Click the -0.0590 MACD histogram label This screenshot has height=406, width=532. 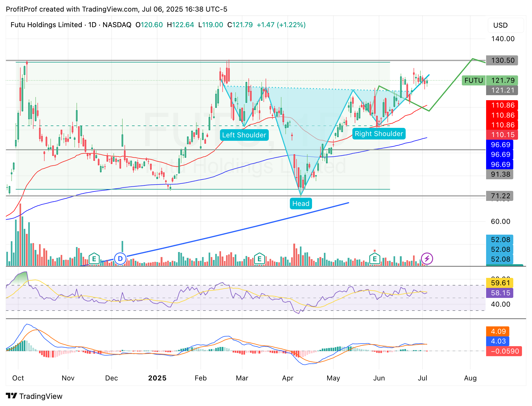pos(504,351)
